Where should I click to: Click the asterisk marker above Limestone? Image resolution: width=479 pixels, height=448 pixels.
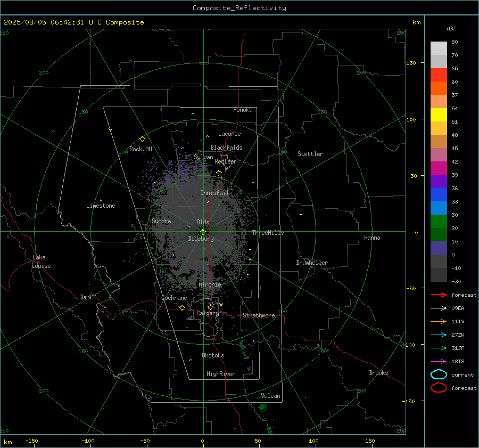pyautogui.click(x=101, y=201)
